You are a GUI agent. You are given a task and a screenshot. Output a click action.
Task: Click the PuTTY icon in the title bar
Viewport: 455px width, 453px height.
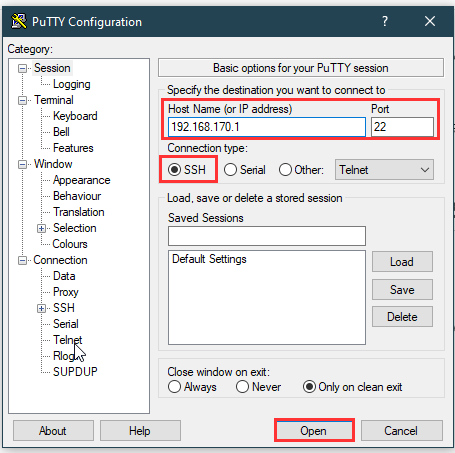19,22
